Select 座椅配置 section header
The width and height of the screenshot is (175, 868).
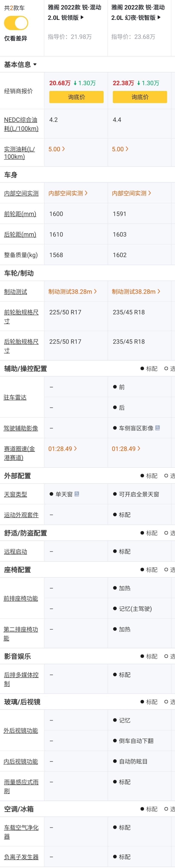tap(17, 569)
